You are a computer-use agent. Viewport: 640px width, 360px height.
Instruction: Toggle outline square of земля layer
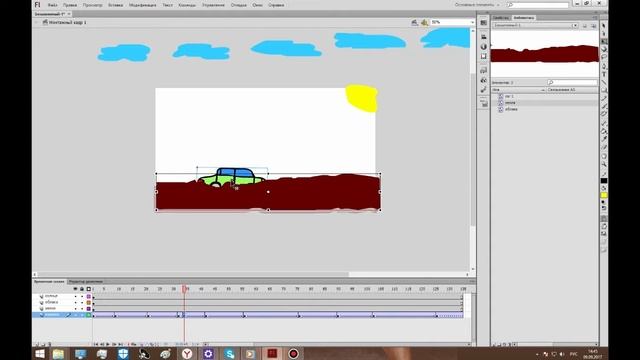[x=89, y=309]
